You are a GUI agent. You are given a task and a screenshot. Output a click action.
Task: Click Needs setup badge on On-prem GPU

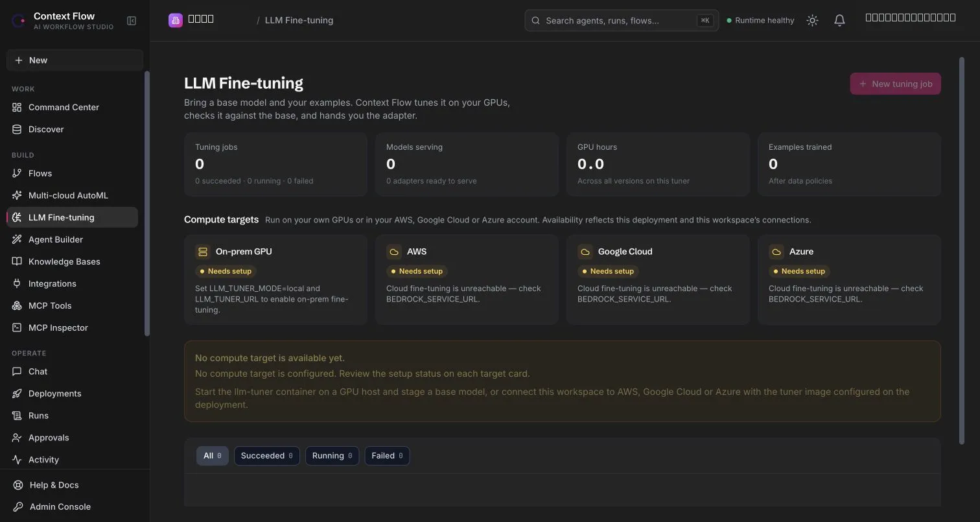pos(226,271)
